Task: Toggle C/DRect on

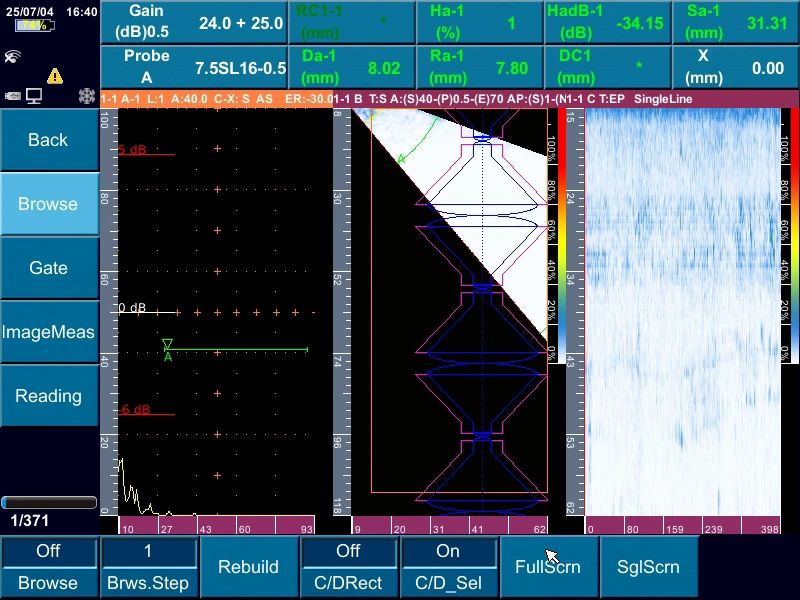Action: tap(348, 567)
